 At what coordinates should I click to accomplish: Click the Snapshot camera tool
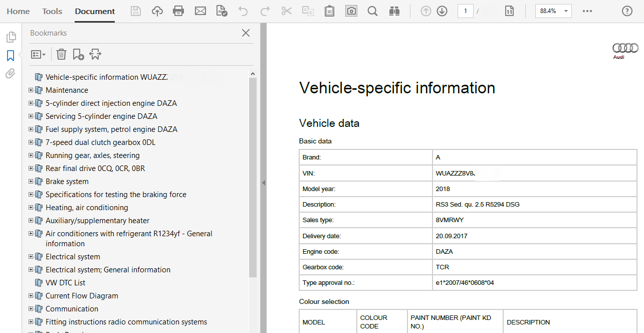[x=351, y=11]
